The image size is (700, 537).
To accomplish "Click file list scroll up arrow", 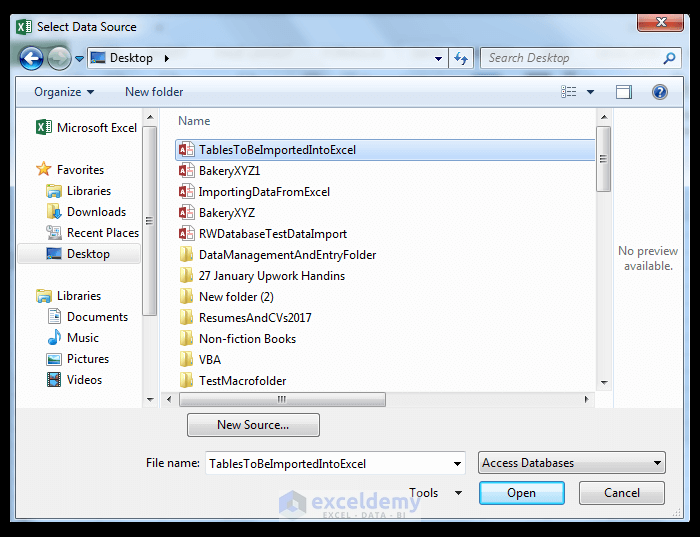I will [604, 117].
